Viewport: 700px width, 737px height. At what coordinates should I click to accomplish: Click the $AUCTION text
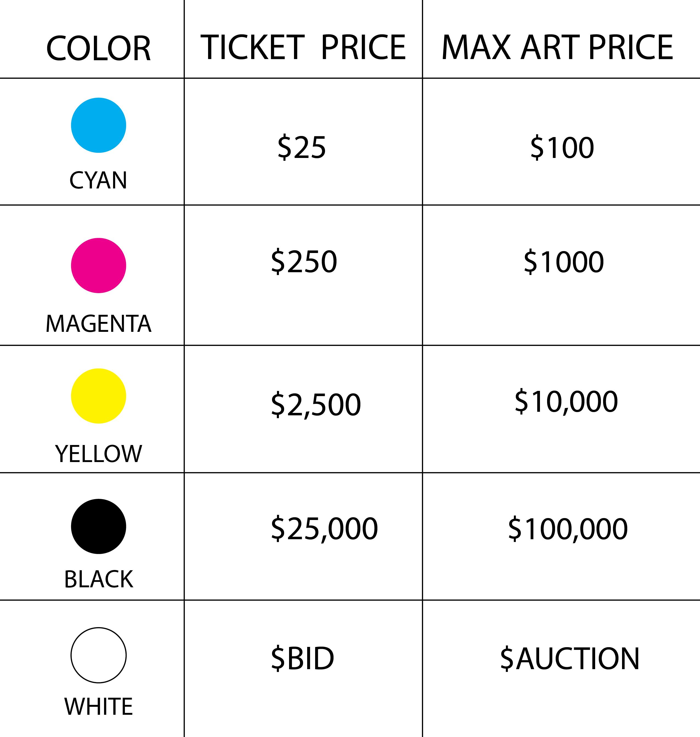click(x=570, y=658)
